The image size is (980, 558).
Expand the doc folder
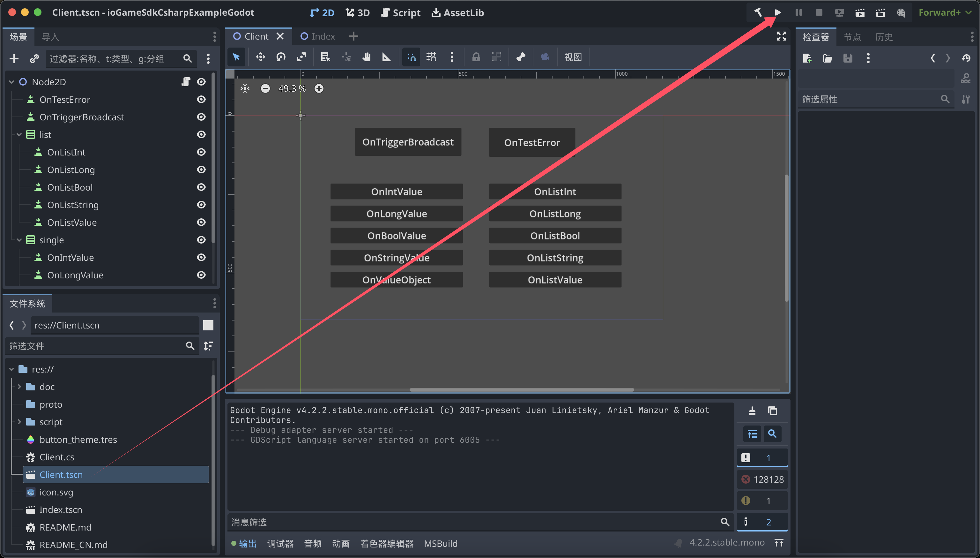(x=19, y=387)
